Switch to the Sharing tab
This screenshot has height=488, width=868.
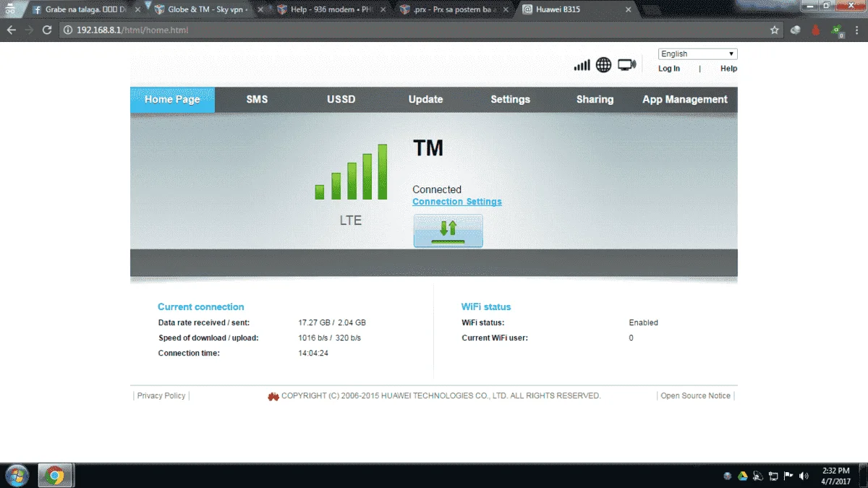click(595, 100)
